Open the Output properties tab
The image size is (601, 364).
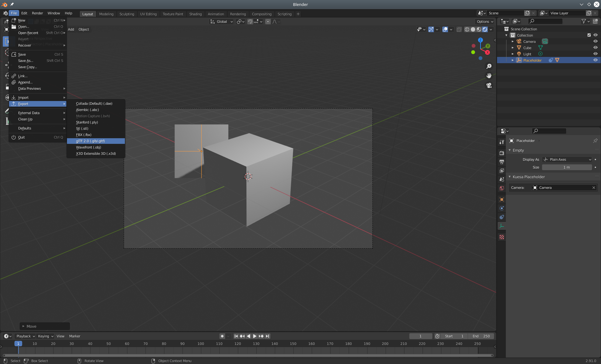point(502,162)
